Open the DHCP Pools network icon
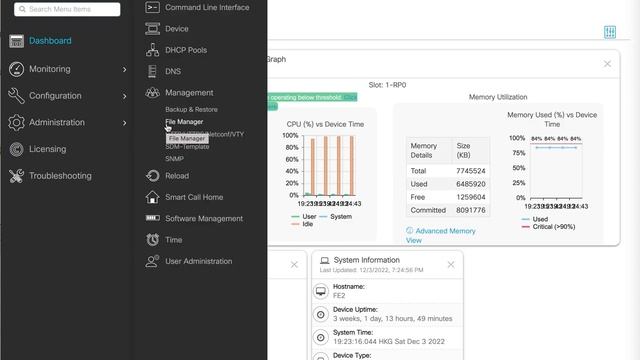Image resolution: width=640 pixels, height=360 pixels. [x=153, y=50]
